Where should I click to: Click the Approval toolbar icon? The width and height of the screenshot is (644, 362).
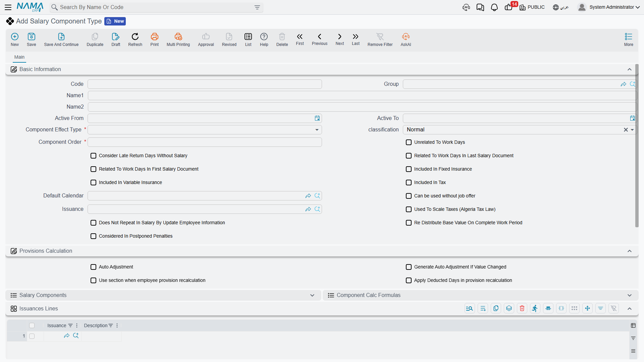point(206,39)
